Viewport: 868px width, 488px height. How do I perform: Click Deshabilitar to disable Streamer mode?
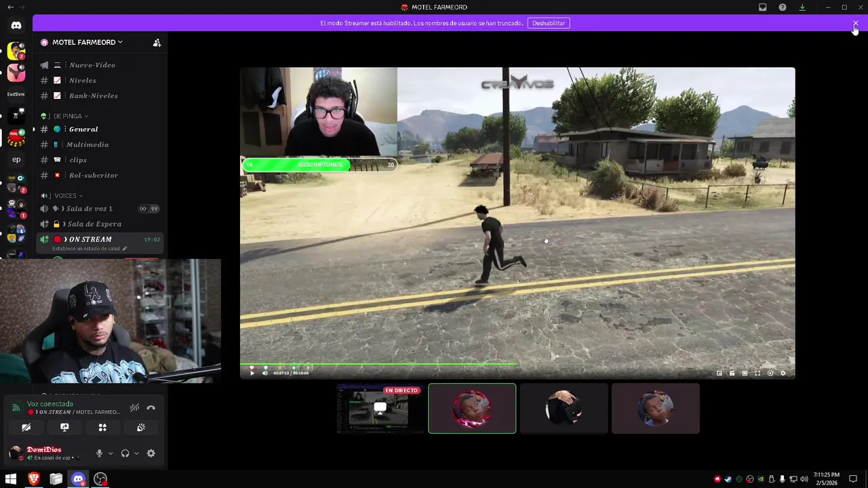pyautogui.click(x=549, y=23)
